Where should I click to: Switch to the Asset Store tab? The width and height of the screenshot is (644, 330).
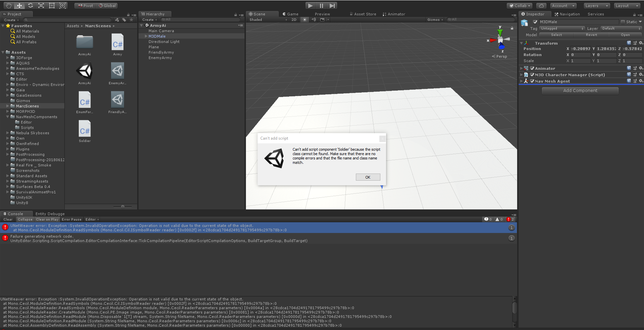[363, 14]
